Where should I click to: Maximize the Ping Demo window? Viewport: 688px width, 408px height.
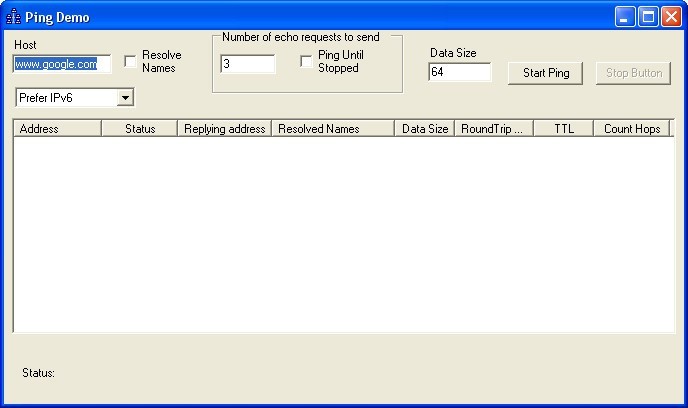(648, 17)
